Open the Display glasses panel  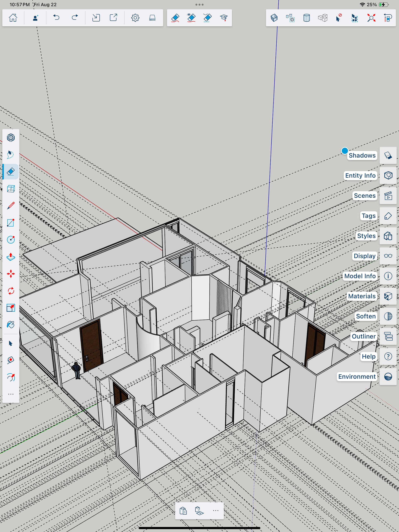(x=388, y=256)
